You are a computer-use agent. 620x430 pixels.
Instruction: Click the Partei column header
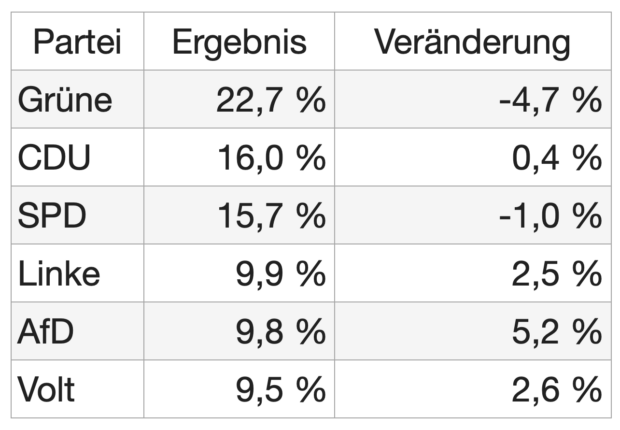78,42
